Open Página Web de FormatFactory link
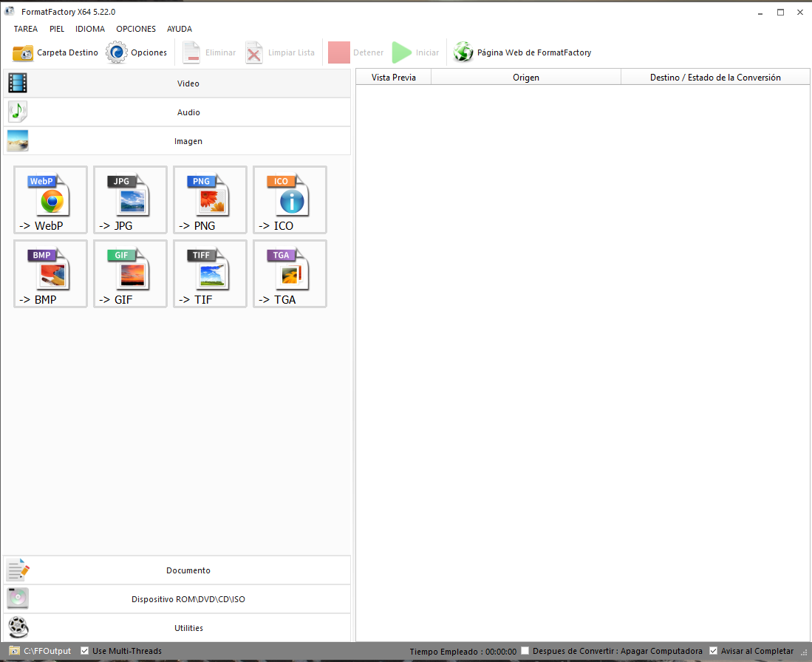812x662 pixels. click(534, 52)
